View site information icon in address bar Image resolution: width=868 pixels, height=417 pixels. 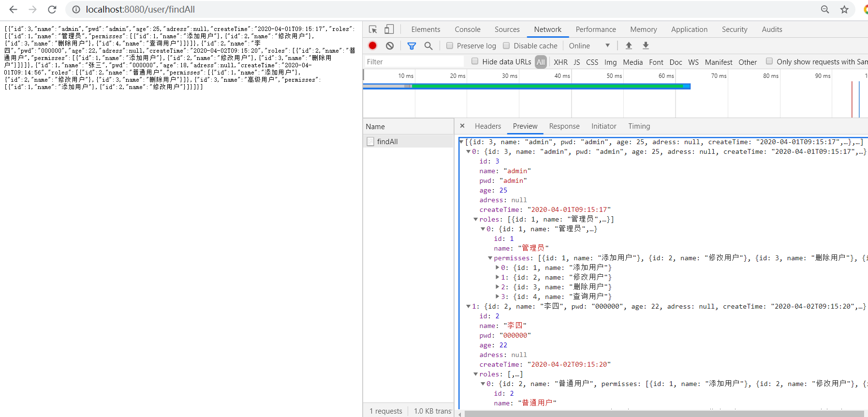76,9
